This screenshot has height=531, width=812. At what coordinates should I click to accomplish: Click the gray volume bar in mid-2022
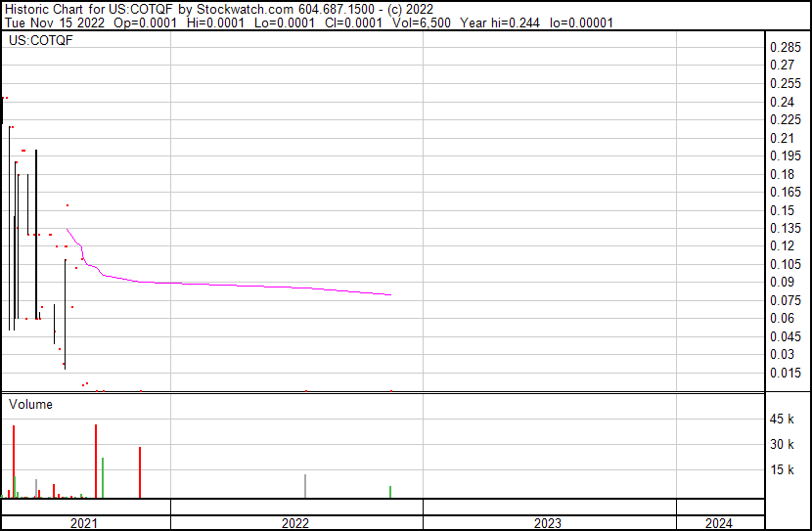[306, 486]
